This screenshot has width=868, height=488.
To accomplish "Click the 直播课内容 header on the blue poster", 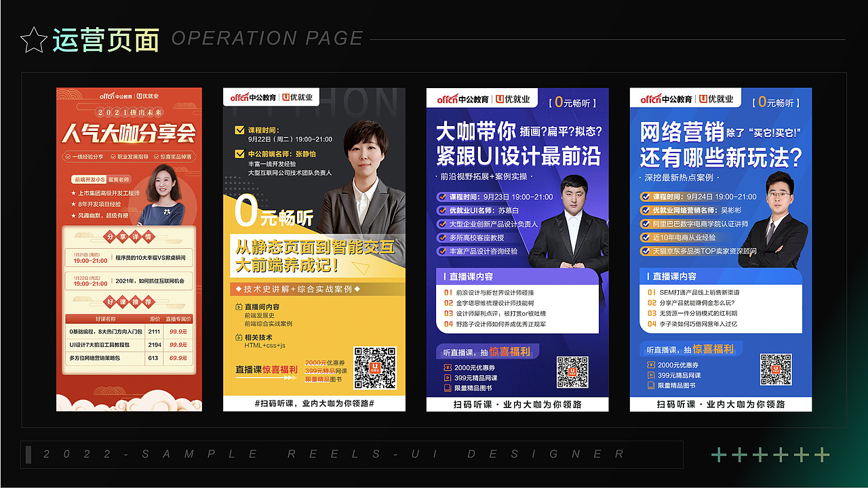I will (x=721, y=277).
